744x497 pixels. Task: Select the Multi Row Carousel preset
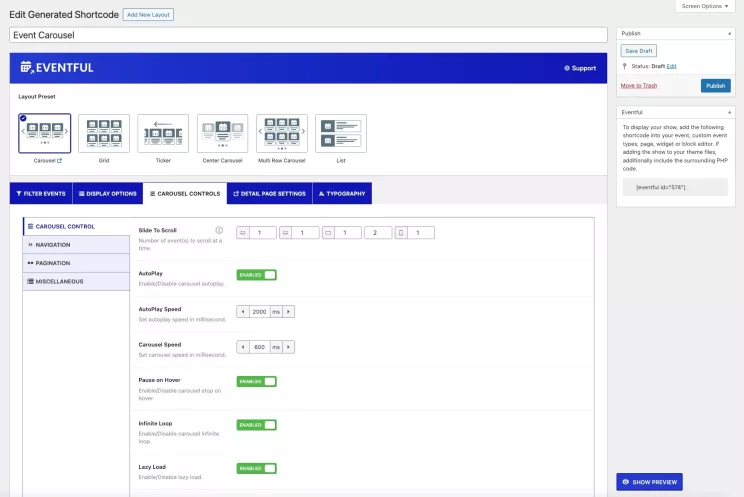coord(282,133)
